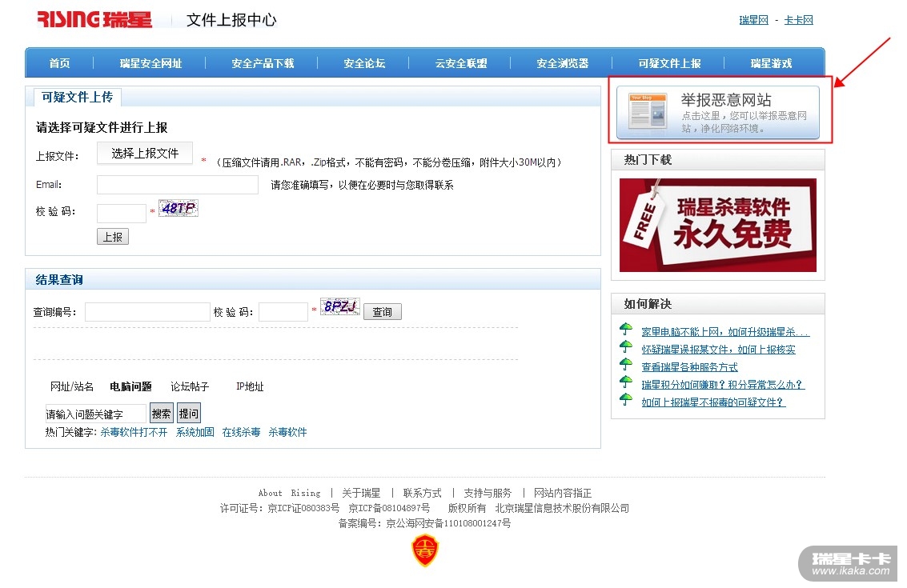907x588 pixels.
Task: Click the 查询 button
Action: (383, 312)
